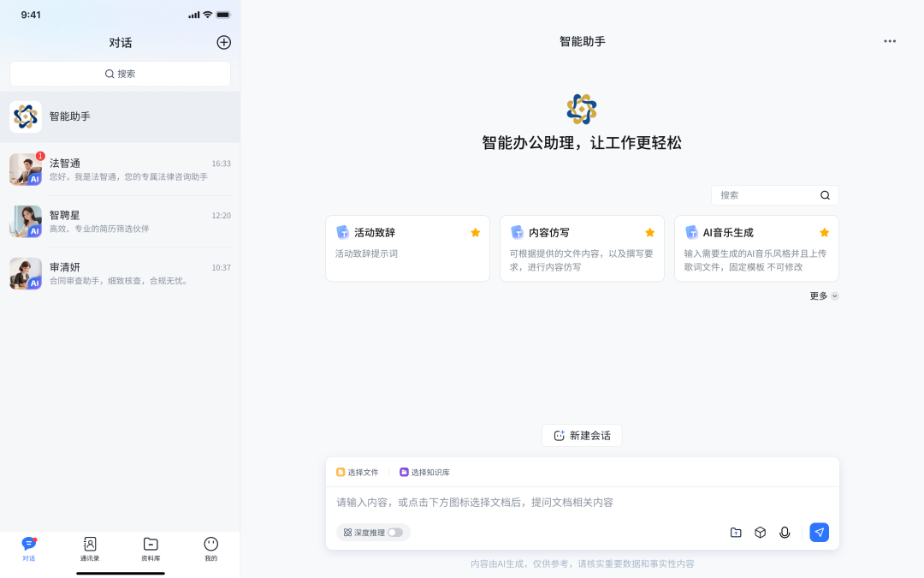This screenshot has width=924, height=578.
Task: Click the headline 智能办公助理，让工作更轻松
Action: (582, 143)
